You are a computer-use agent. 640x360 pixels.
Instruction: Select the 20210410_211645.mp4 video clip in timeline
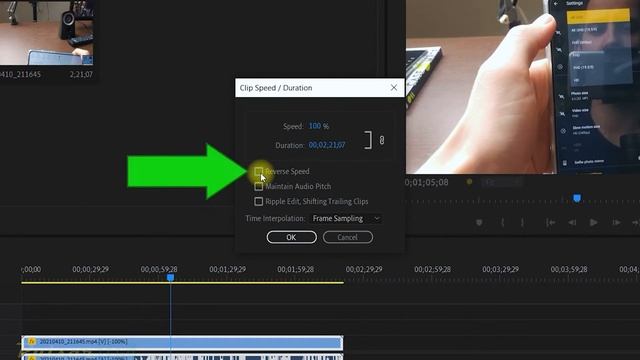click(182, 342)
